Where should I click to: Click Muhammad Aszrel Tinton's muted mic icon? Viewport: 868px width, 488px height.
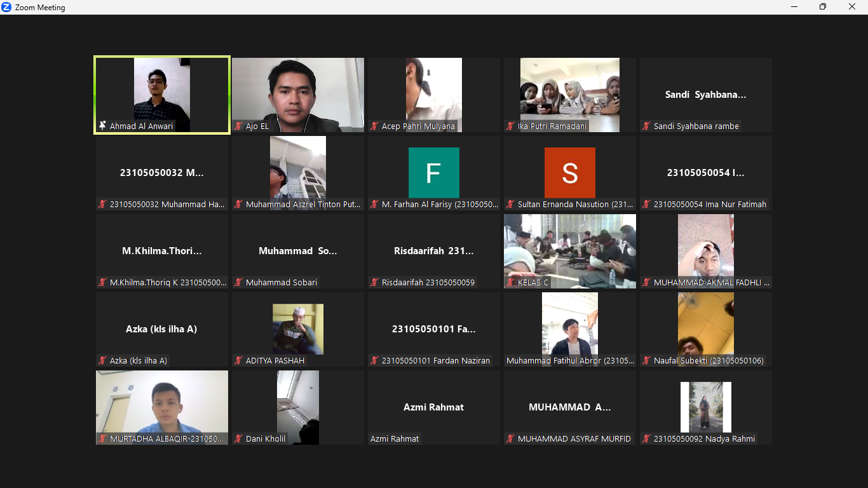[x=239, y=204]
